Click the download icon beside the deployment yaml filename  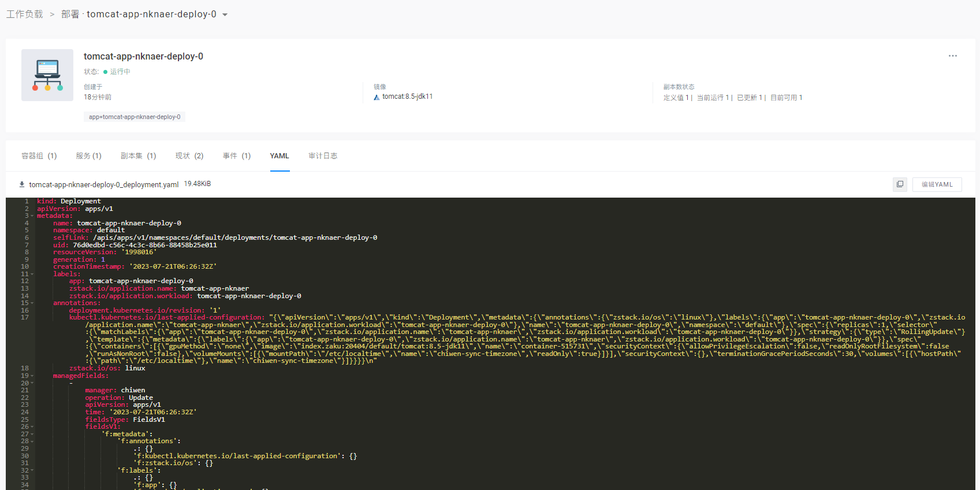click(22, 184)
